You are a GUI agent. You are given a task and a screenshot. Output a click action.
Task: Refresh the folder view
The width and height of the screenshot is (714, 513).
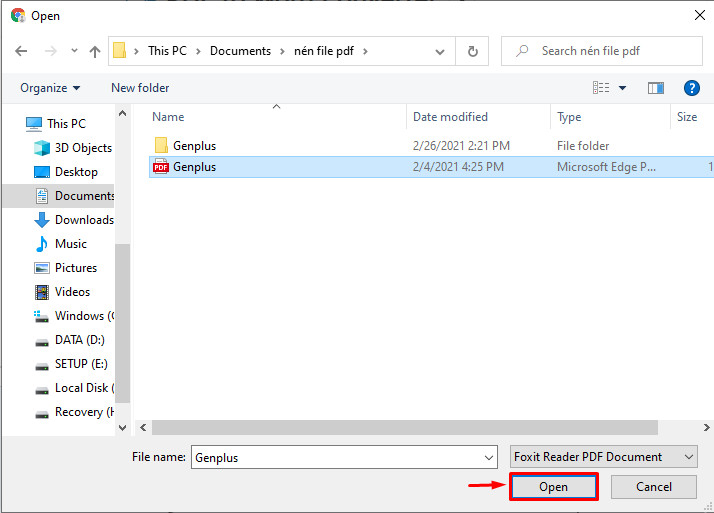pos(473,51)
